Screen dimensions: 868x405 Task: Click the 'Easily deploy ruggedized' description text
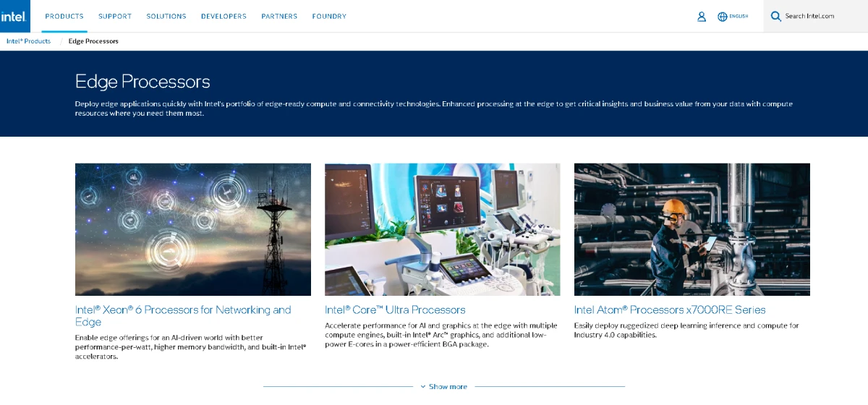[x=686, y=330]
